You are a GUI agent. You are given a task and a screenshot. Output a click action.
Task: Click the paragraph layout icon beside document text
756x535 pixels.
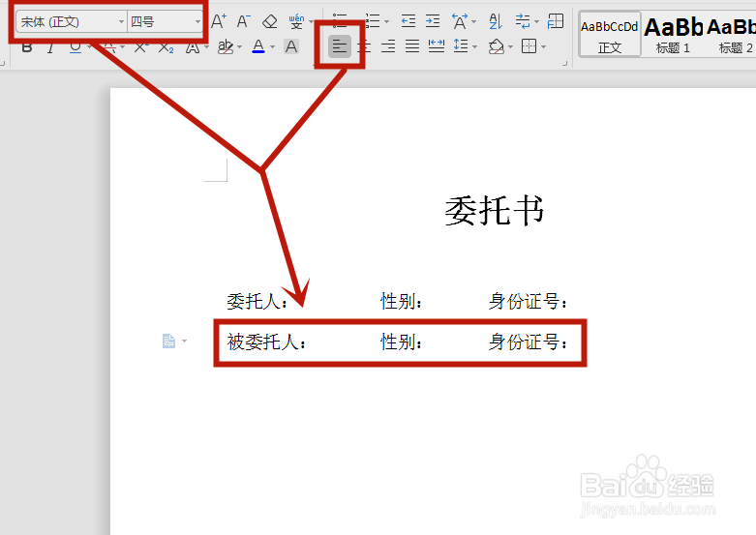(x=168, y=342)
